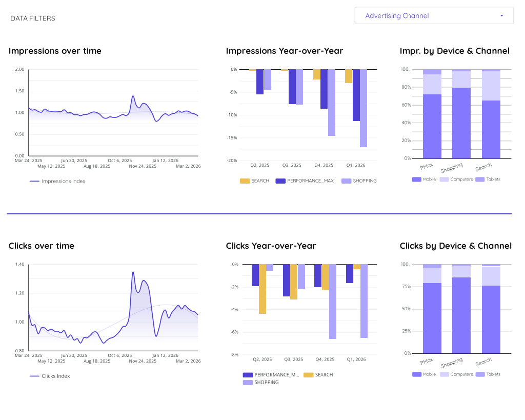Click the DATA FILTERS label
Viewport: 525px width, 420px height.
(x=32, y=18)
